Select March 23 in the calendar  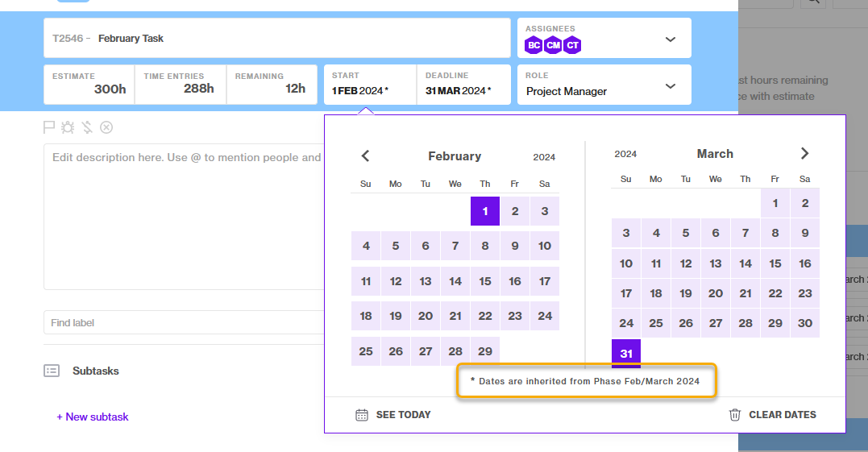[x=805, y=293]
